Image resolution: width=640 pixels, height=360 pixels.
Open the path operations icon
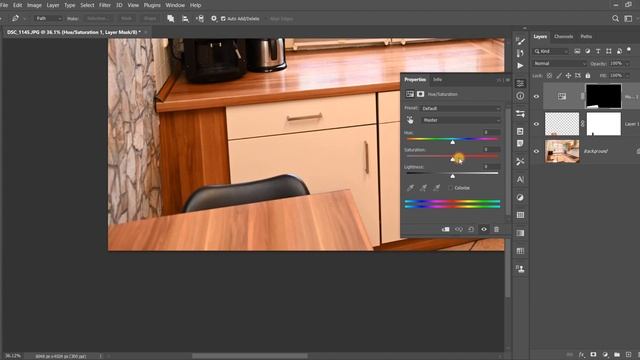pos(171,18)
